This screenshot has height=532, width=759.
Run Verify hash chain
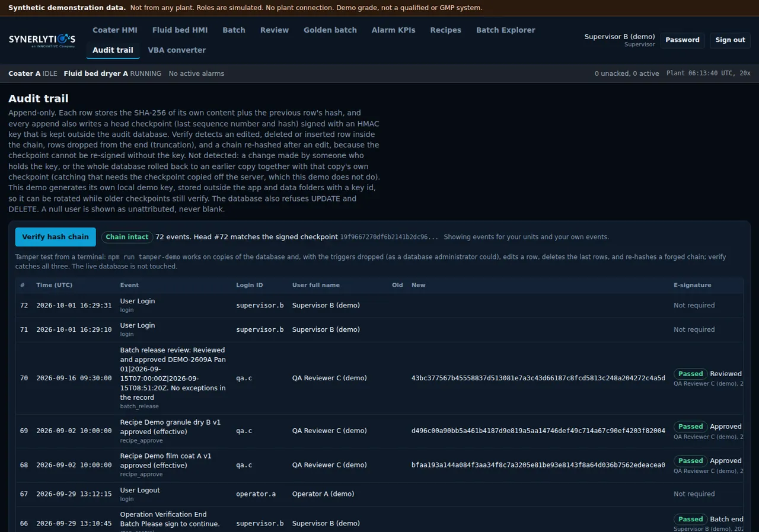pos(55,237)
